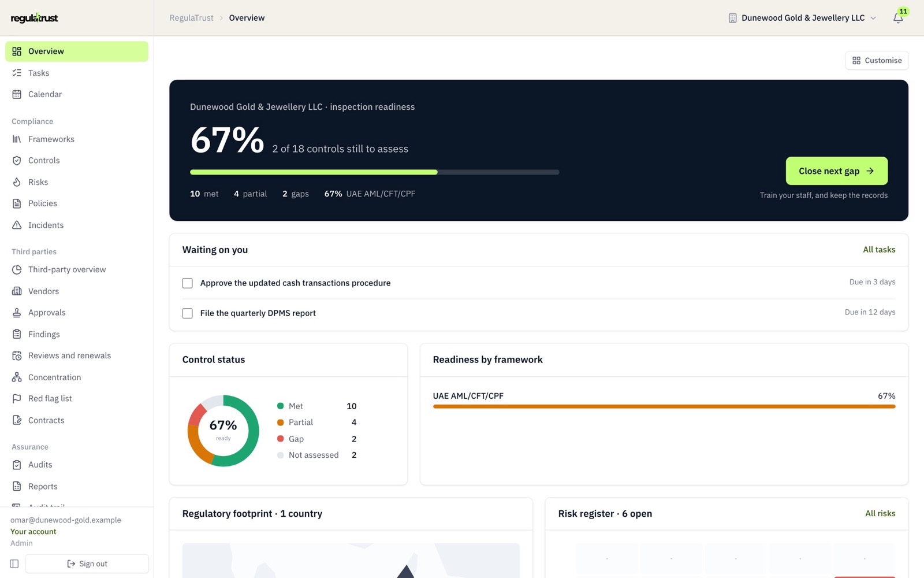Click the Reviews and renewals icon
This screenshot has height=578, width=924.
(x=17, y=355)
